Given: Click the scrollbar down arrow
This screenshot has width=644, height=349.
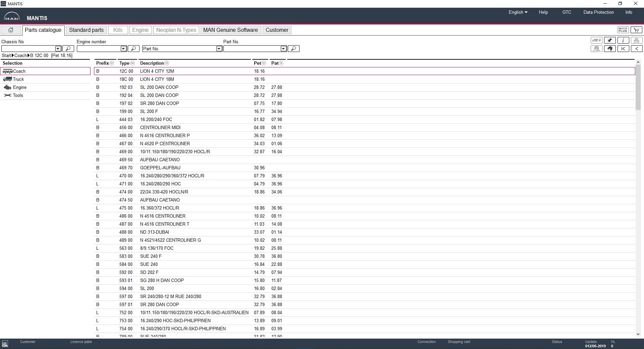Looking at the screenshot, I should (638, 334).
